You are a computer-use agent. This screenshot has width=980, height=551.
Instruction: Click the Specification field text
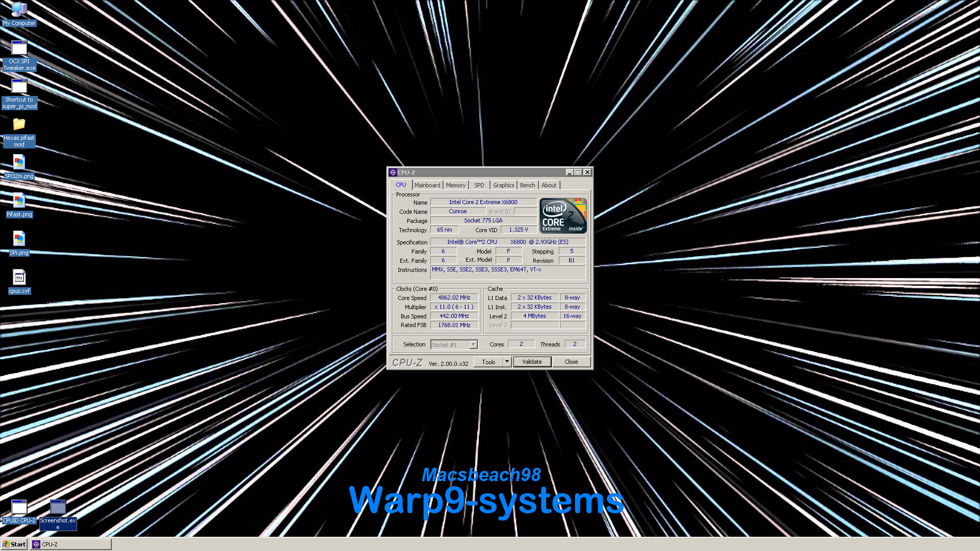point(508,242)
